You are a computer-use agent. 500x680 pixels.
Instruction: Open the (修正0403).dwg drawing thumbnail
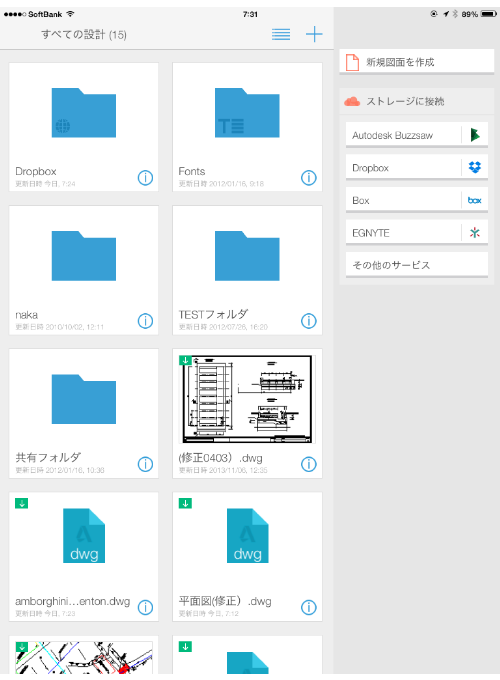(247, 399)
